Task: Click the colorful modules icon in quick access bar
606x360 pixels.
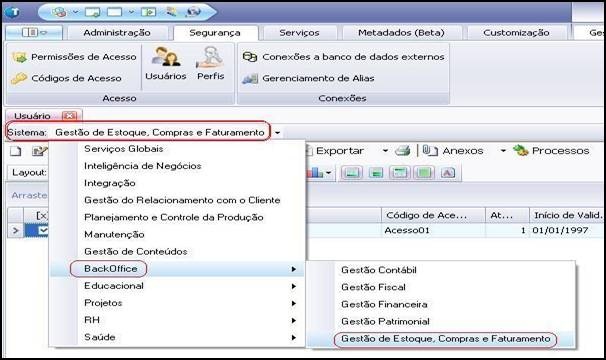Action: (59, 12)
